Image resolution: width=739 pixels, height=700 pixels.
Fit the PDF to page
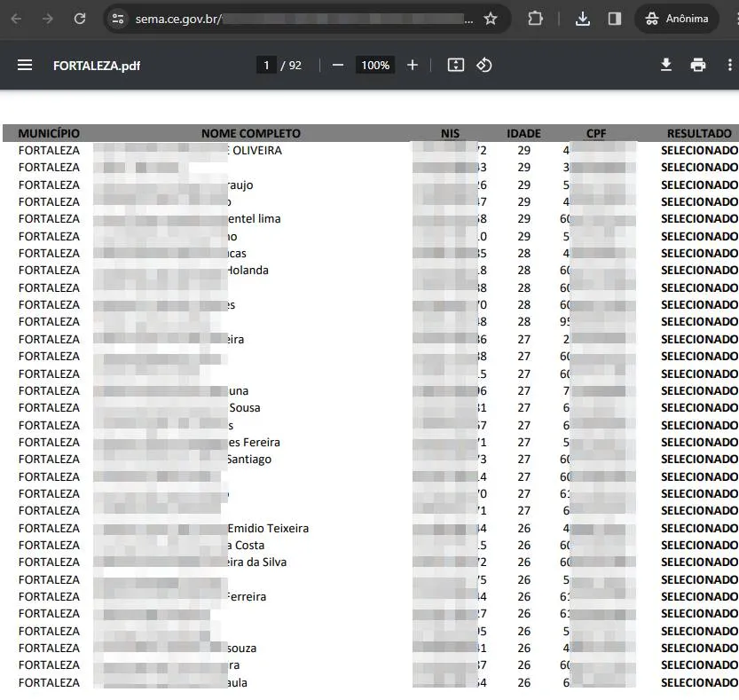coord(456,65)
